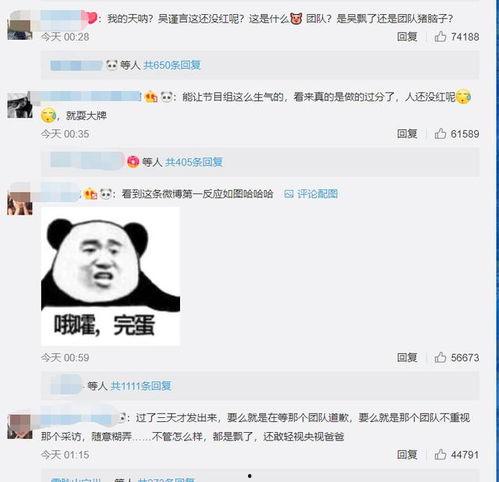Expand 共405条回复 replies
Screen dimensions: 499x482
point(194,162)
